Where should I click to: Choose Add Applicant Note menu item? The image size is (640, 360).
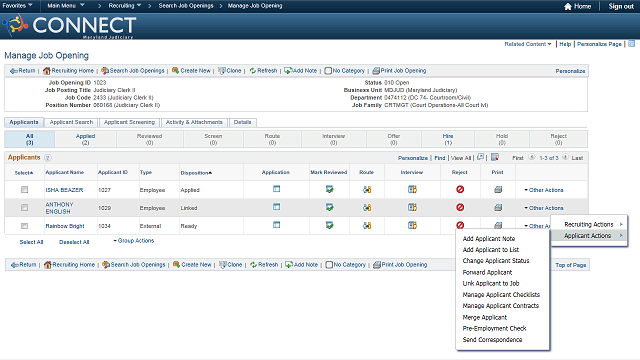click(x=489, y=239)
